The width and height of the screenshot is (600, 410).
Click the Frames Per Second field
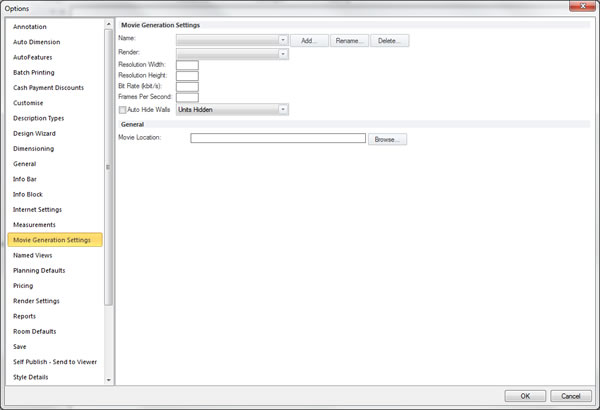pos(187,97)
